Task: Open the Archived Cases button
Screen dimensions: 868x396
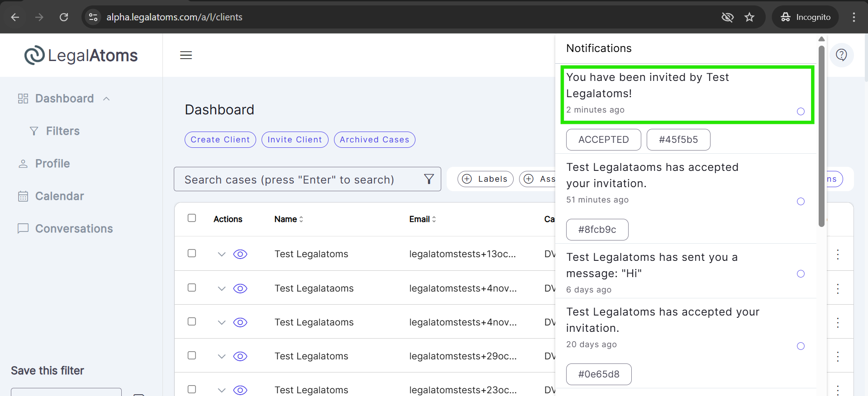Action: click(374, 140)
